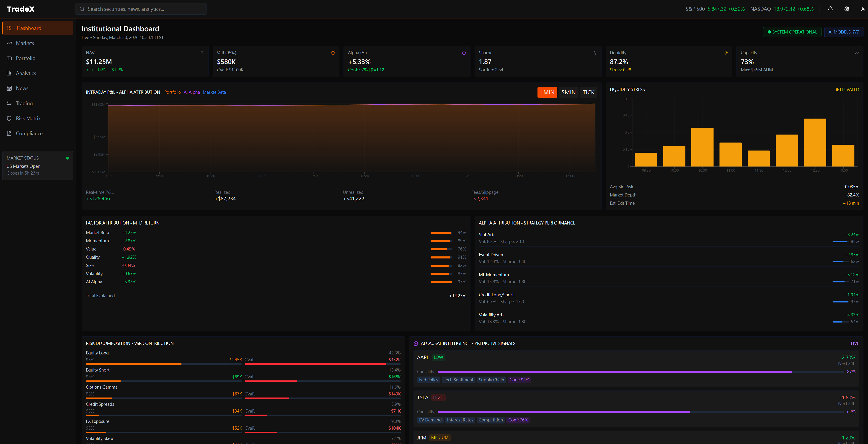868x444 pixels.
Task: Click the SYSTEM OPERATIONAL status button
Action: pyautogui.click(x=792, y=32)
